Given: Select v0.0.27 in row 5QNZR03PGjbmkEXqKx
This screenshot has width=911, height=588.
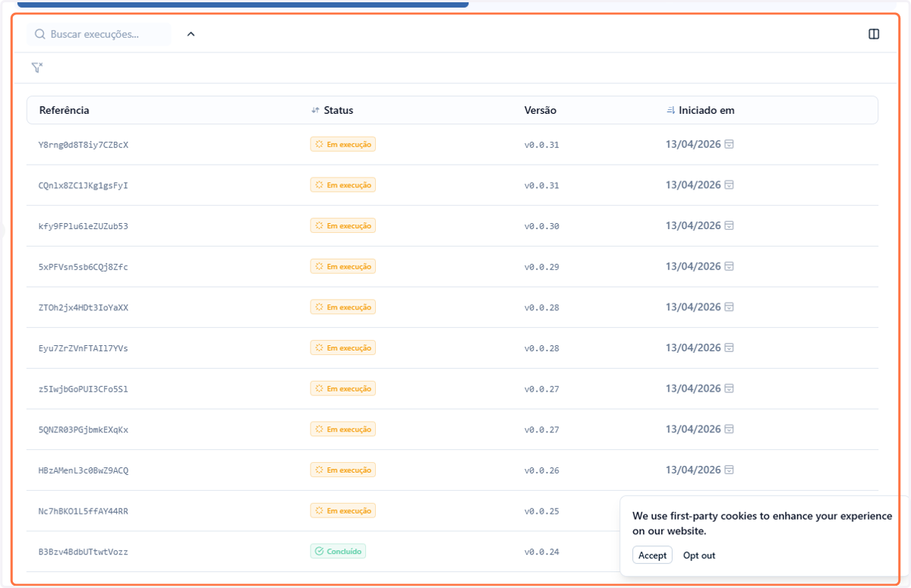Looking at the screenshot, I should [542, 429].
